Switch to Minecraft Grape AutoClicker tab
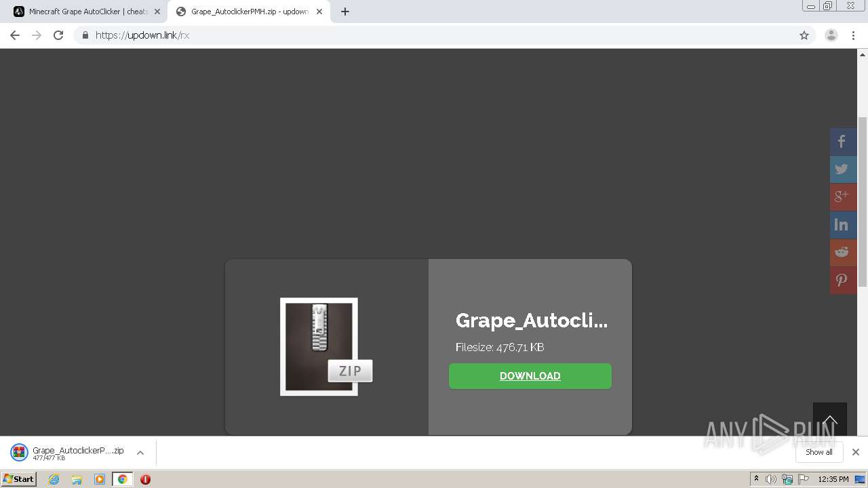Image resolution: width=868 pixels, height=488 pixels. pyautogui.click(x=85, y=12)
